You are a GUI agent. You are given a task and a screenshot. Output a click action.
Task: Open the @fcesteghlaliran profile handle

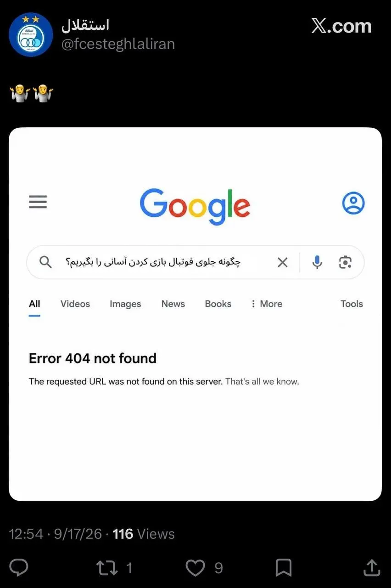pos(118,44)
